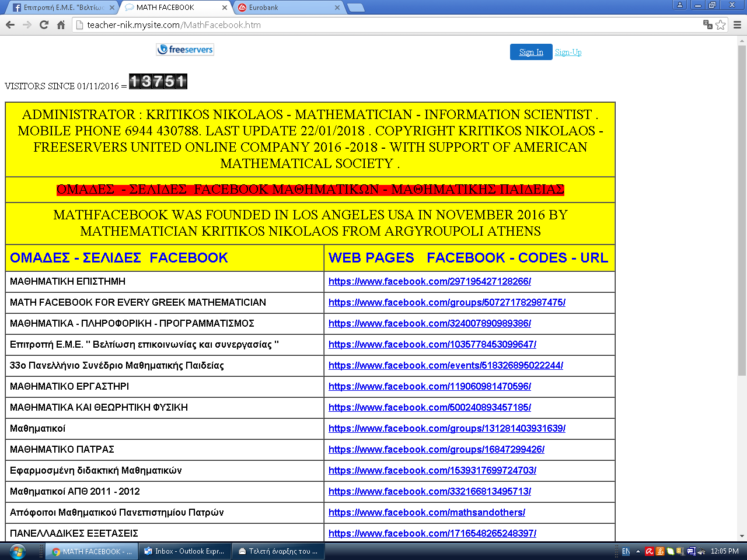
Task: Reload the current page
Action: click(x=44, y=24)
